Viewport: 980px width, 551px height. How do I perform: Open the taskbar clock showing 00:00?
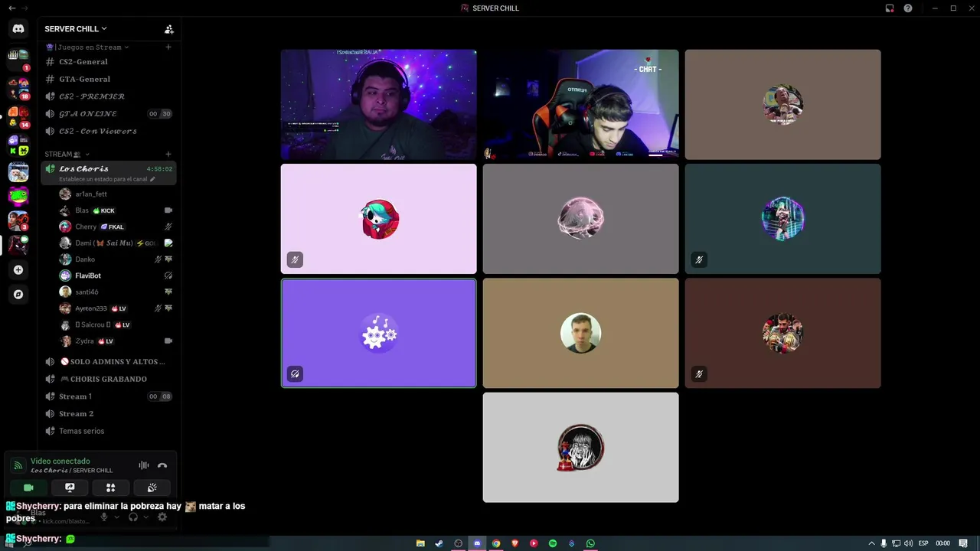click(x=943, y=543)
